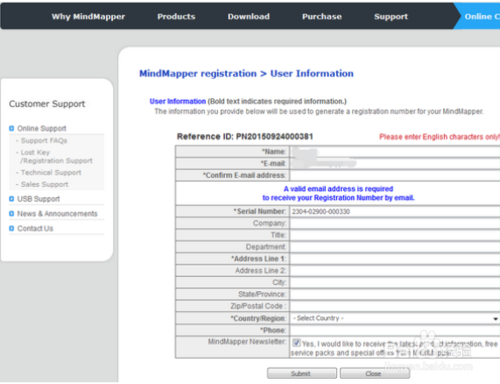Click 'MindMapper registration > User Information' title
This screenshot has height=384, width=500.
[246, 74]
